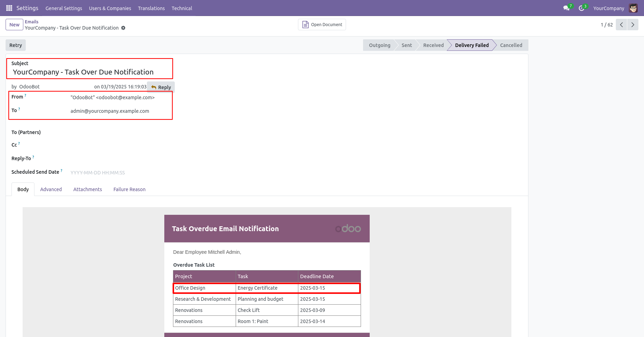Click the Odoo logo in email header

pyautogui.click(x=348, y=229)
